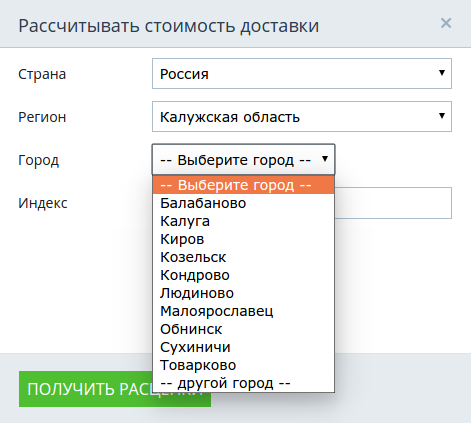Pick Малоярославец from the list
Viewport: 471px width, 423px height.
(x=243, y=311)
